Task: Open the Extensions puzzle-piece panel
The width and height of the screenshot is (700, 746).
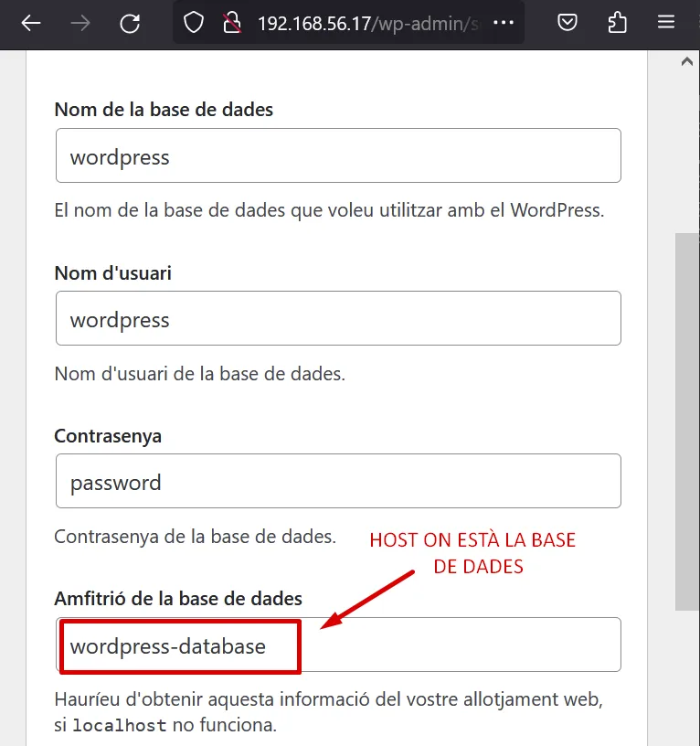Action: [618, 23]
